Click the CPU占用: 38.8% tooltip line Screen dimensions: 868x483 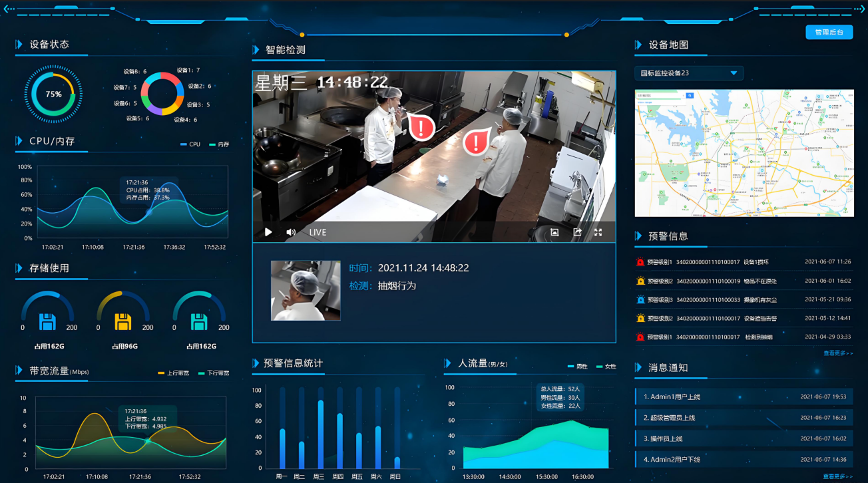148,190
